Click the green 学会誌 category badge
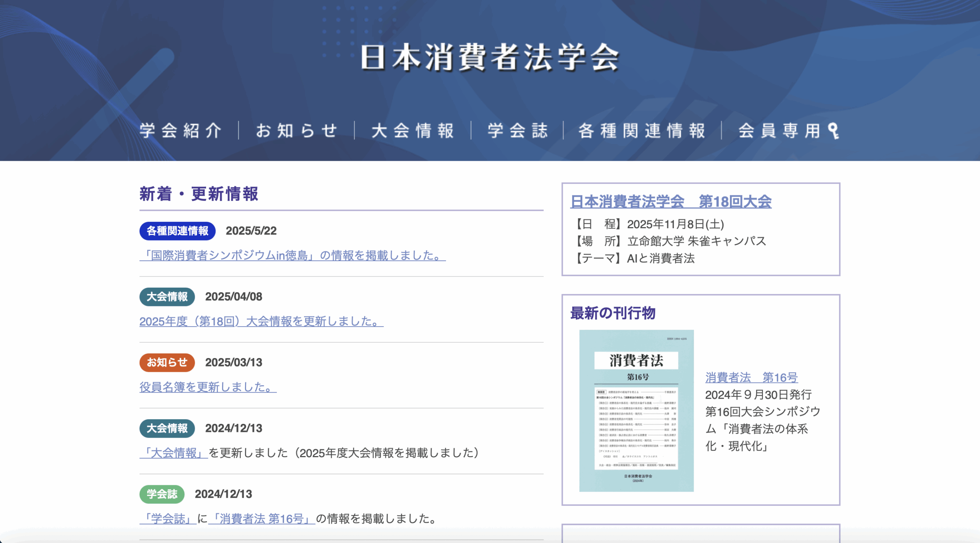980x543 pixels. coord(162,494)
